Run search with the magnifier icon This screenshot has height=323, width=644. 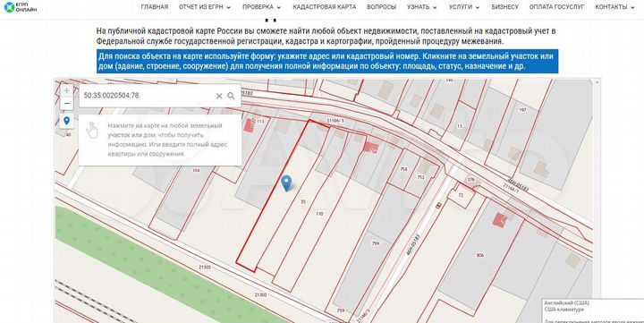pyautogui.click(x=232, y=96)
